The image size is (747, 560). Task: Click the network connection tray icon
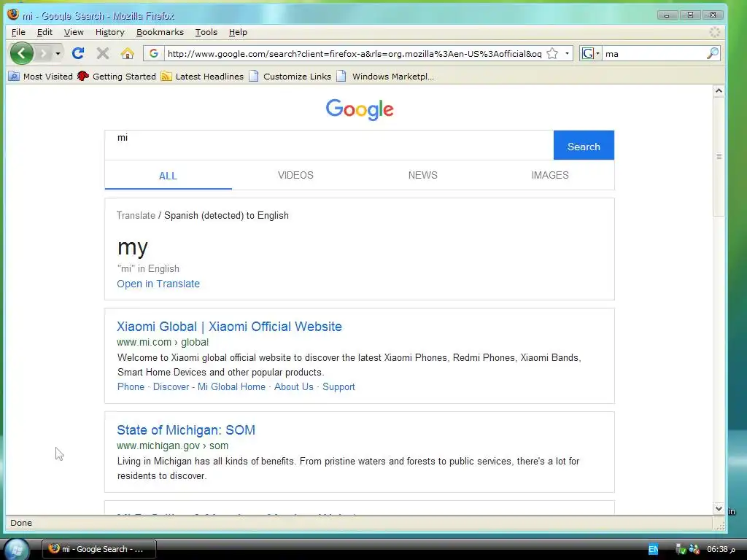pos(694,549)
